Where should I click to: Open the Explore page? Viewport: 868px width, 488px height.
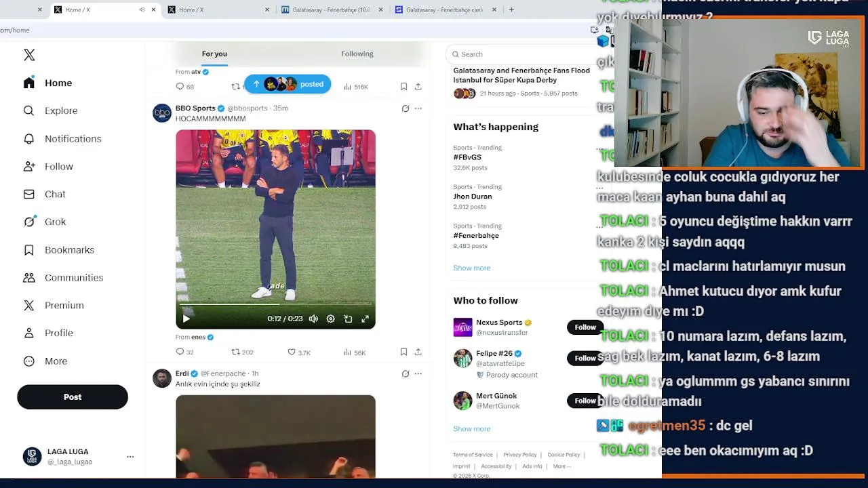[50, 110]
